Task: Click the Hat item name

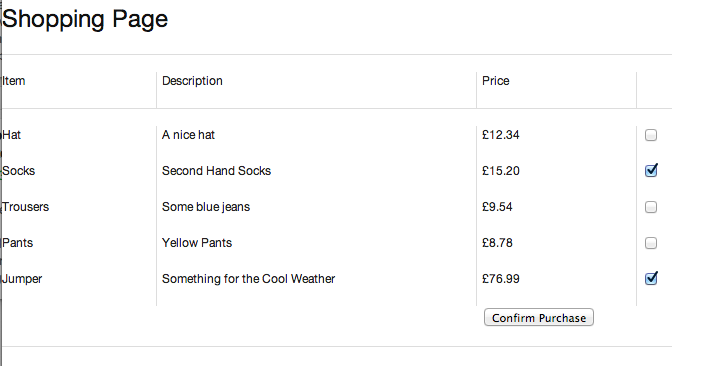Action: [x=11, y=135]
